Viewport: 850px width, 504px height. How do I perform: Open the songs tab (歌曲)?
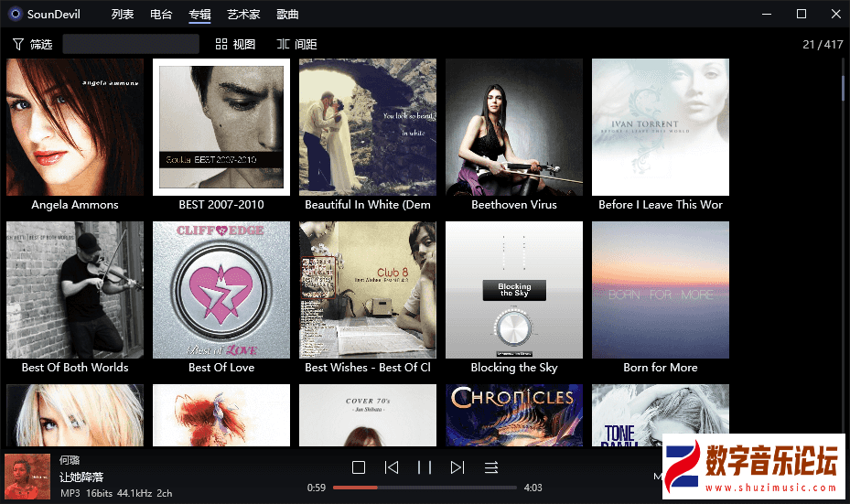tap(287, 14)
